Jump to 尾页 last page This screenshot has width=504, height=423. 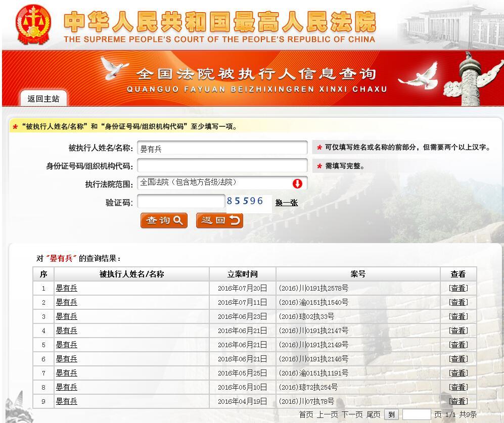(373, 414)
